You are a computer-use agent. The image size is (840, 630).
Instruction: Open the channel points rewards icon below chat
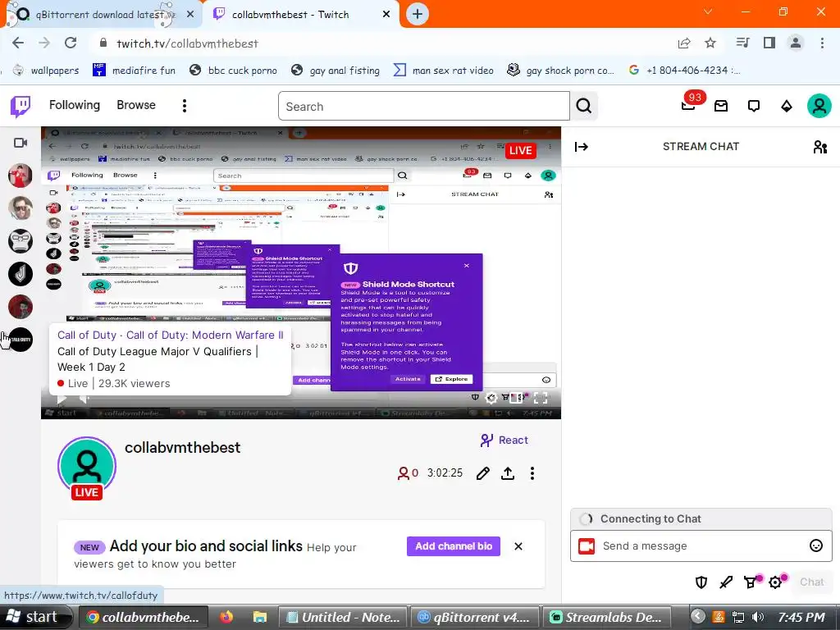tap(751, 582)
